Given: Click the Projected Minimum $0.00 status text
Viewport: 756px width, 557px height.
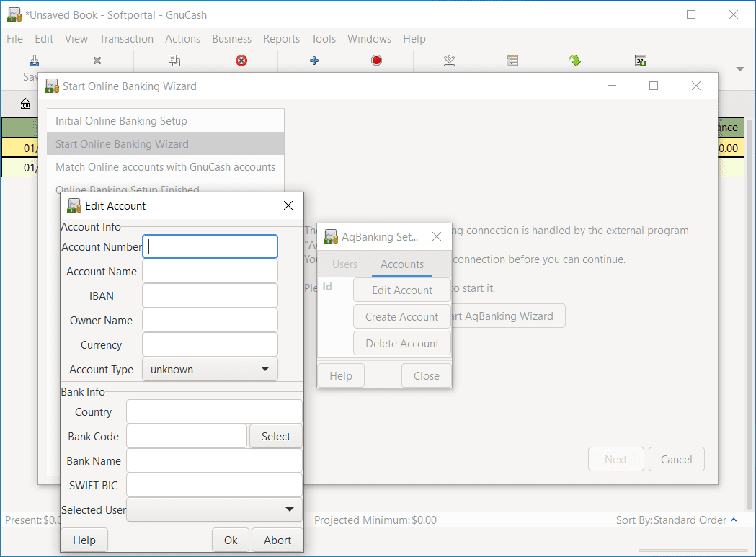Looking at the screenshot, I should tap(375, 520).
